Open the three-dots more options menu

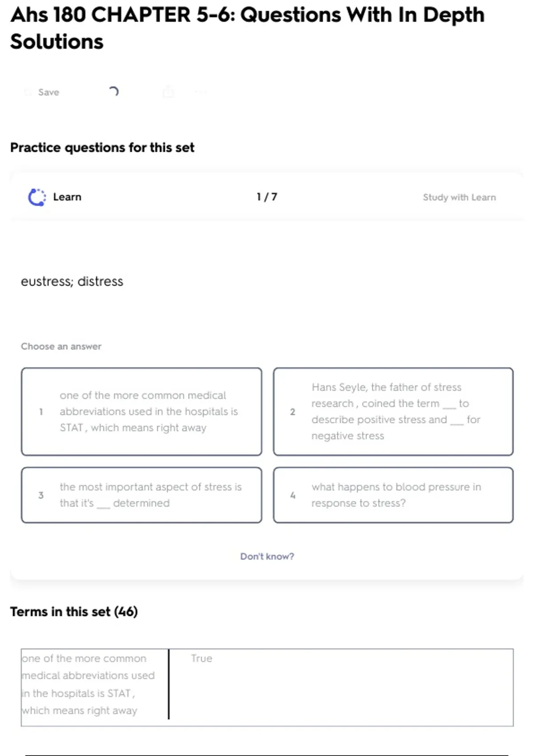point(201,92)
